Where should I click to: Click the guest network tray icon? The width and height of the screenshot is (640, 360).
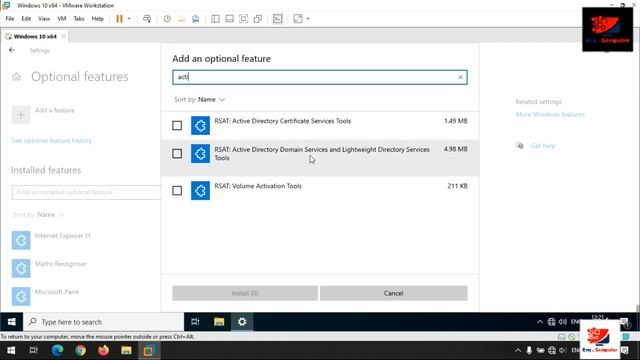click(551, 322)
